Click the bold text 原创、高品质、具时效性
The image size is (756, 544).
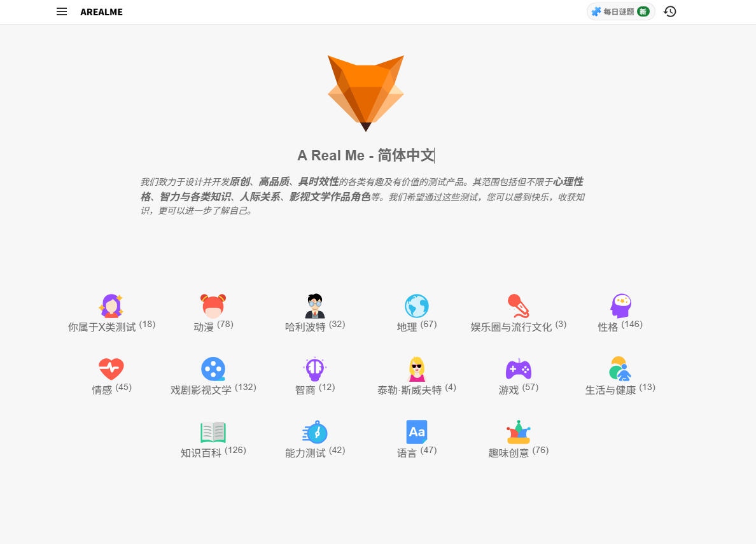pos(284,181)
